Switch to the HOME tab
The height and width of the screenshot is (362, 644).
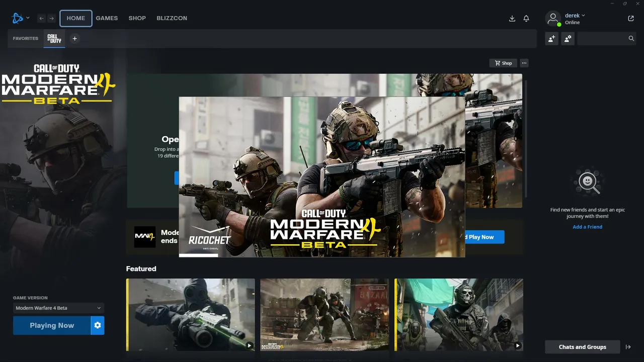click(76, 19)
